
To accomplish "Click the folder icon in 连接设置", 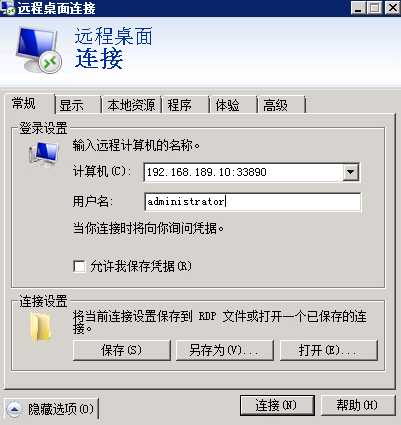I will (41, 327).
